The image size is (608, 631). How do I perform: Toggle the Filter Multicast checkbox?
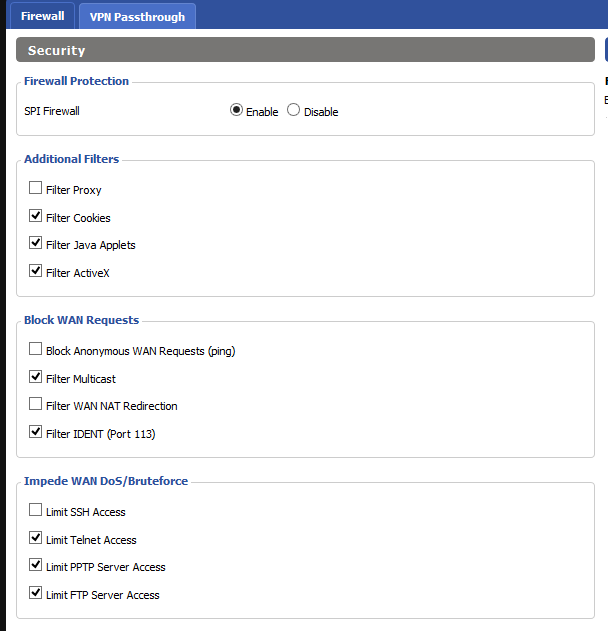36,378
